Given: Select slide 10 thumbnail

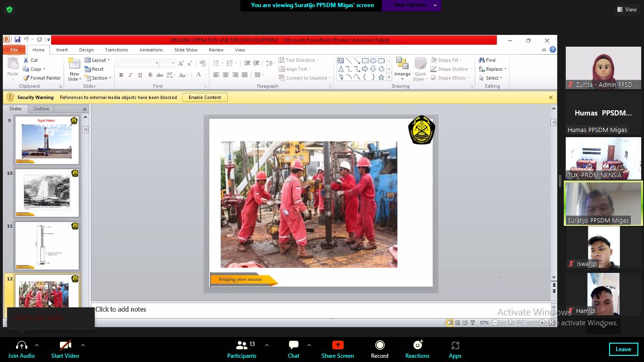Looking at the screenshot, I should pyautogui.click(x=47, y=193).
